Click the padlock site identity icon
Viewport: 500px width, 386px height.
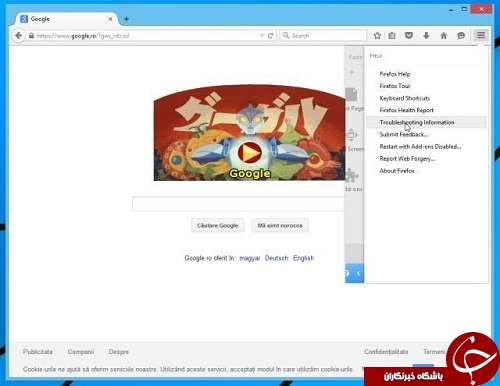pos(31,36)
